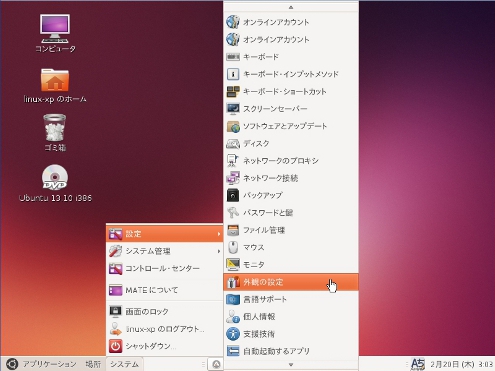Screen dimensions: 495x371
Task: Click the up arrow atop the settings submenu
Action: (x=291, y=7)
